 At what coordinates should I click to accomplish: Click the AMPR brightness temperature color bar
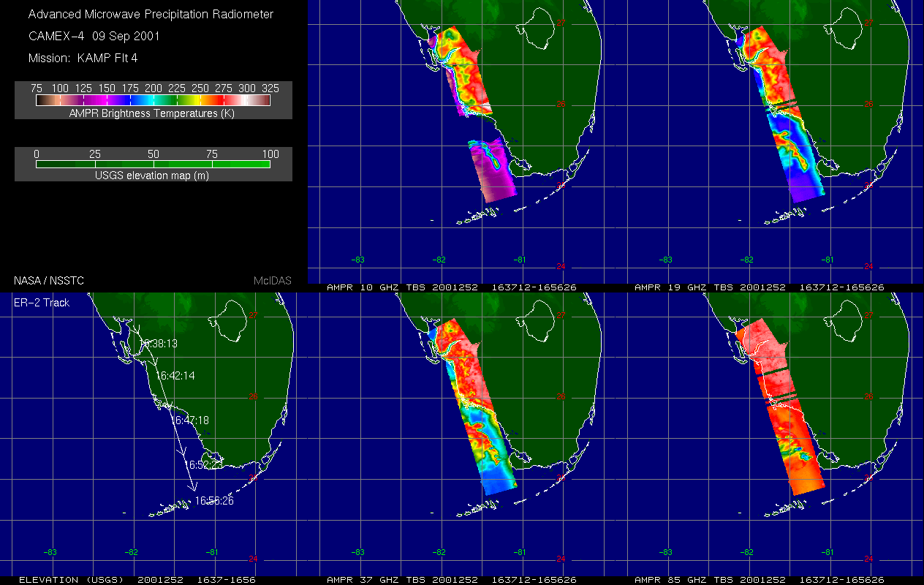pyautogui.click(x=154, y=100)
